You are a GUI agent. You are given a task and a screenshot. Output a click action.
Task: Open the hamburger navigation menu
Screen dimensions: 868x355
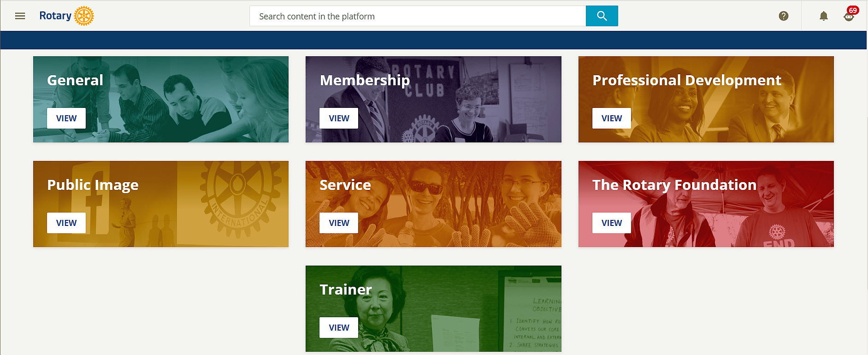tap(20, 16)
